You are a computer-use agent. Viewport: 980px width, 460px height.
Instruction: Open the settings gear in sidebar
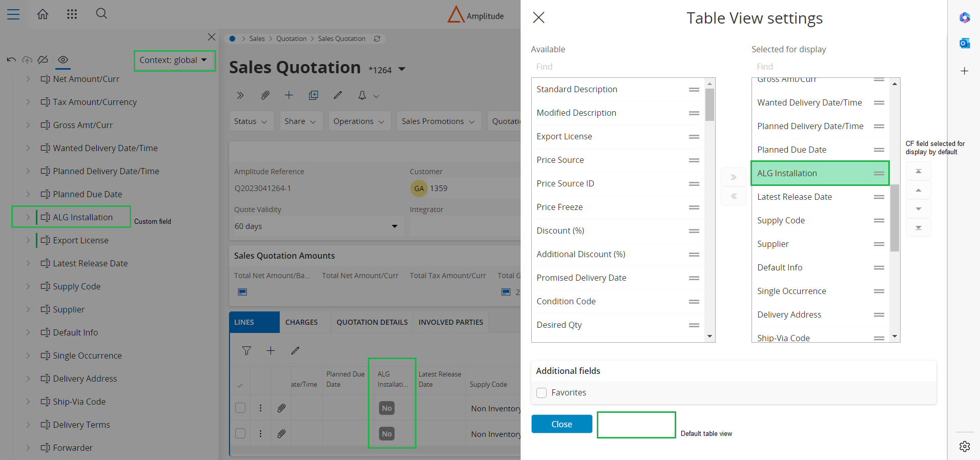tap(965, 447)
